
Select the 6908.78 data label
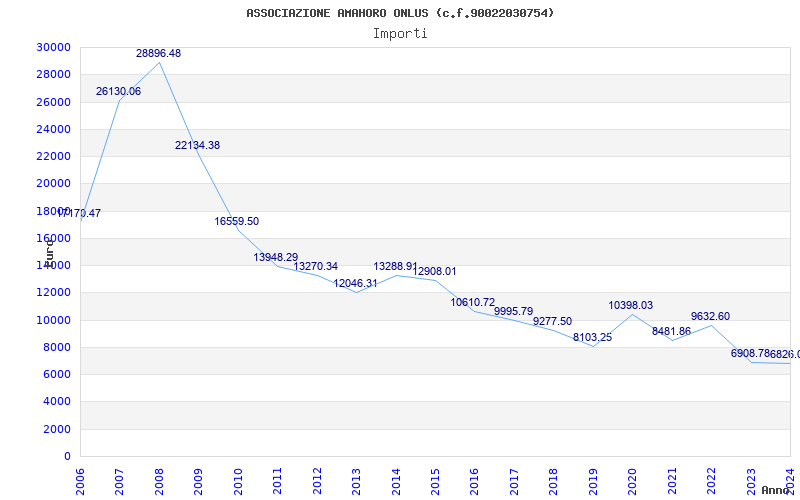tap(750, 353)
